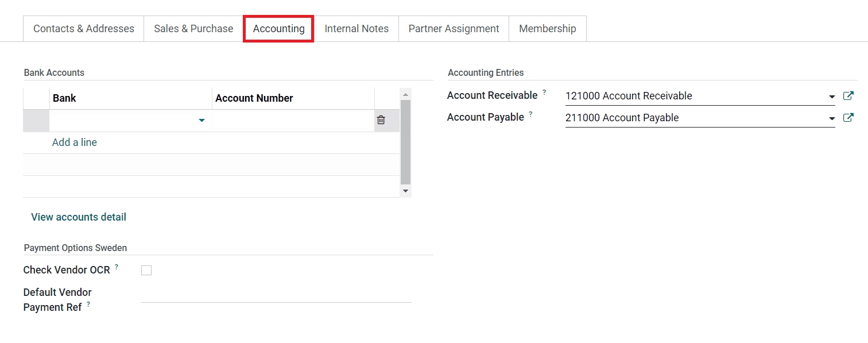Expand the Account Payable dropdown
The image size is (868, 343).
[x=832, y=118]
